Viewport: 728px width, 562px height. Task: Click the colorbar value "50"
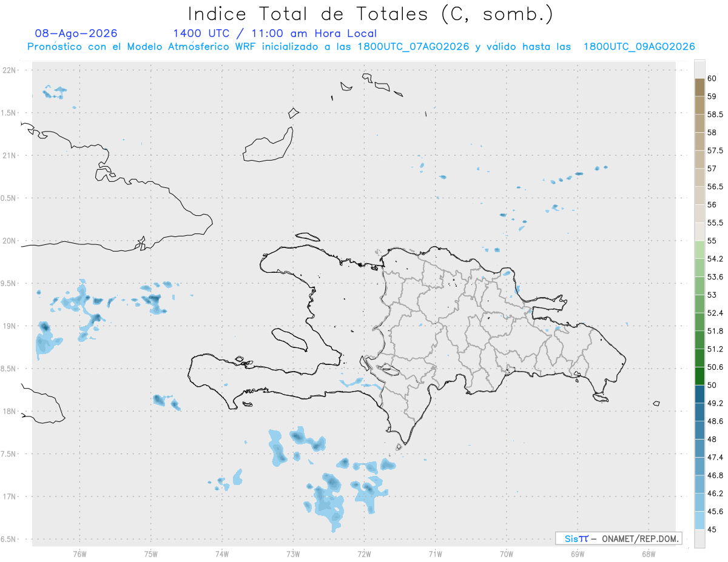712,385
